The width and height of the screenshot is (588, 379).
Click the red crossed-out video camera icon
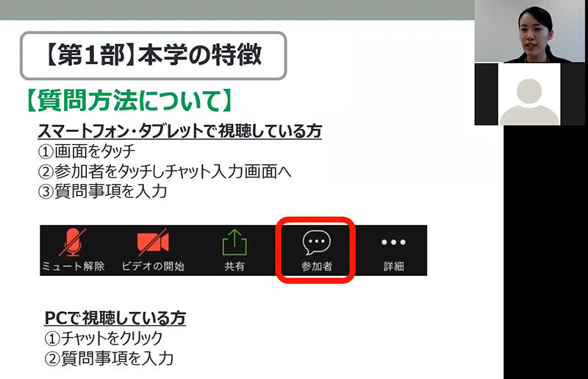click(x=153, y=242)
